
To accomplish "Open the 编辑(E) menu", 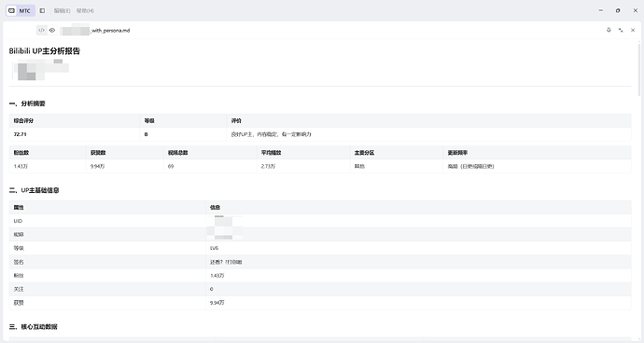I will point(62,10).
